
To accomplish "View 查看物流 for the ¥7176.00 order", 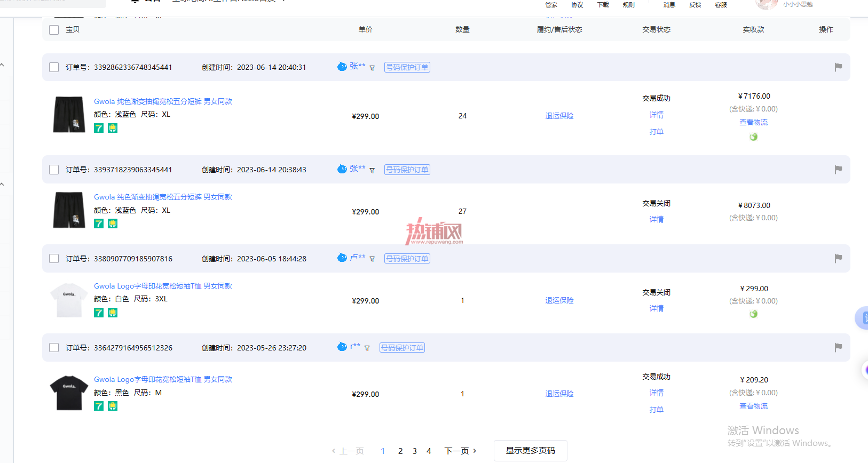I will coord(753,122).
